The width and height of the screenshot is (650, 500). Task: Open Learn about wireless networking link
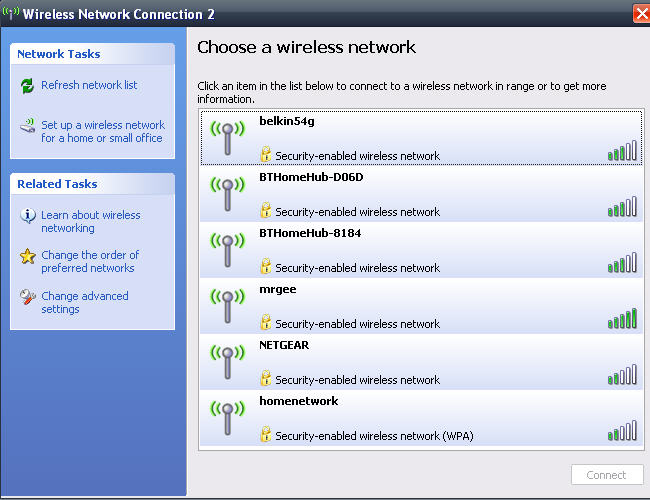click(91, 221)
